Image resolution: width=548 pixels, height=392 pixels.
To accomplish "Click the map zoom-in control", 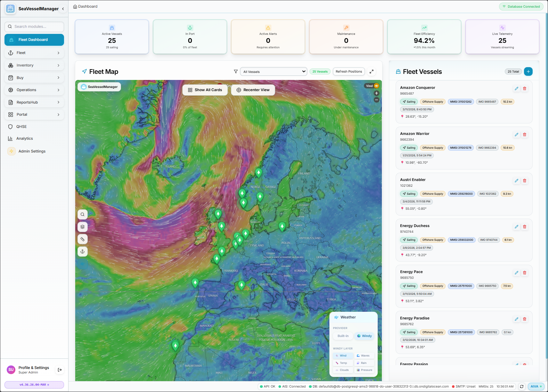I will (x=376, y=93).
